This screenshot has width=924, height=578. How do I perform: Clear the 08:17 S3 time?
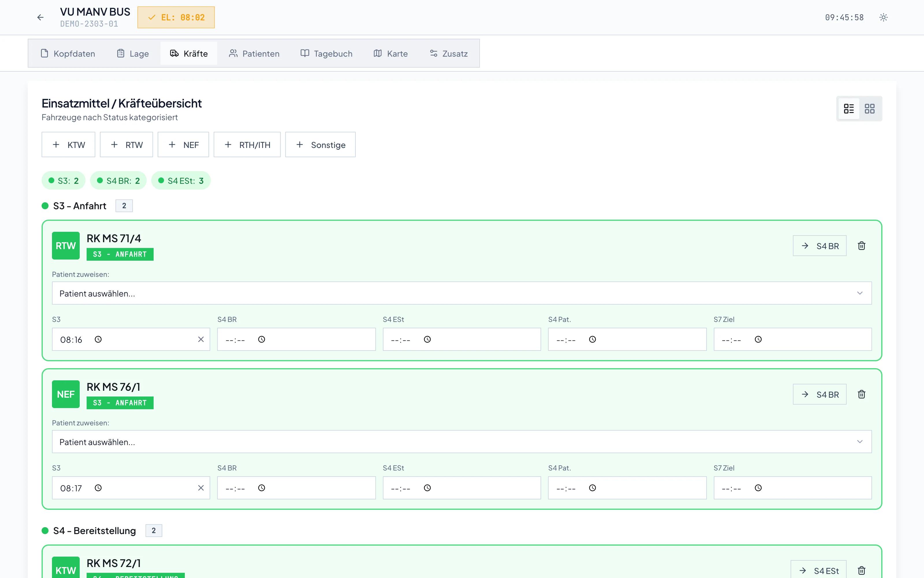pyautogui.click(x=201, y=488)
